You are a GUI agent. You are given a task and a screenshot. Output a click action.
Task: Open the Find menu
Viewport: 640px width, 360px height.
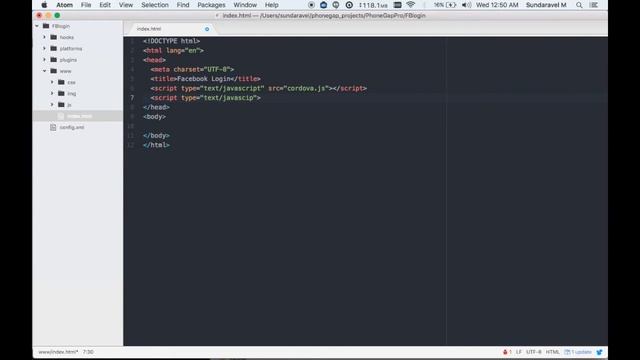183,5
